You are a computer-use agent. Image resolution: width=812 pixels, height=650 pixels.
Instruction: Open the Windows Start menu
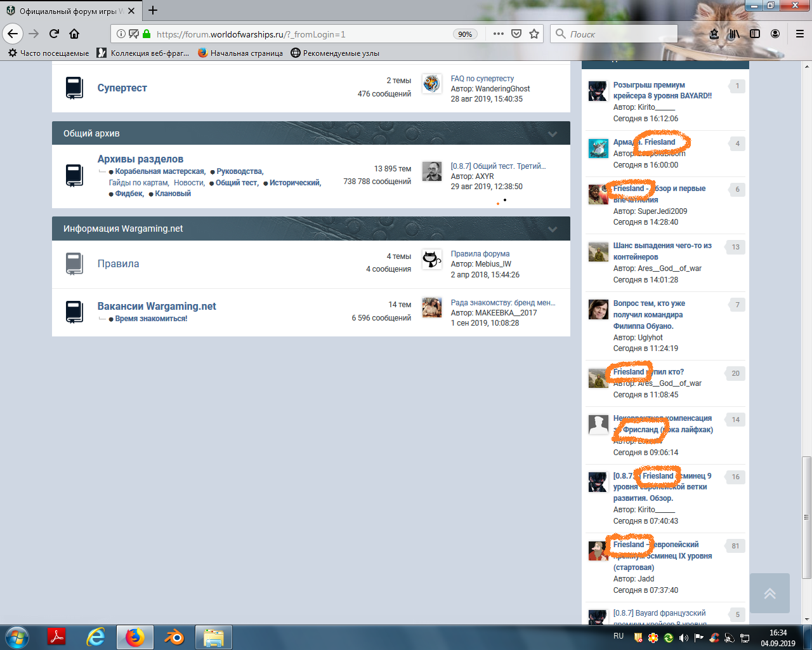coord(17,637)
